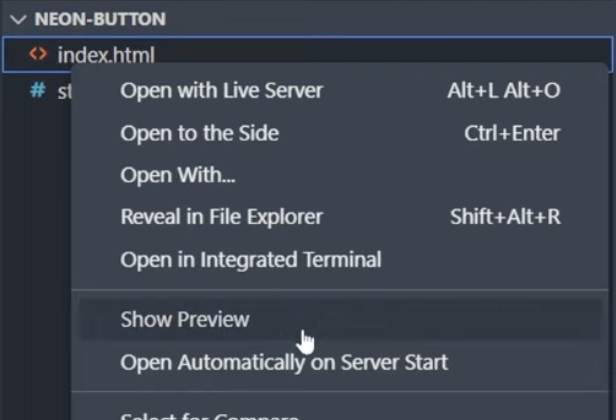Click the Ctrl+Enter shortcut hint
616x420 pixels.
(x=512, y=133)
